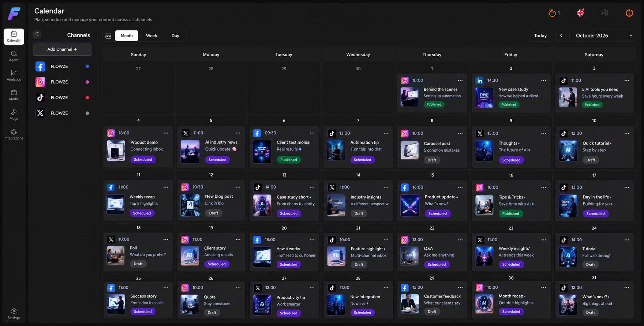Open options menu for Poll post
This screenshot has width=644, height=326.
(166, 239)
